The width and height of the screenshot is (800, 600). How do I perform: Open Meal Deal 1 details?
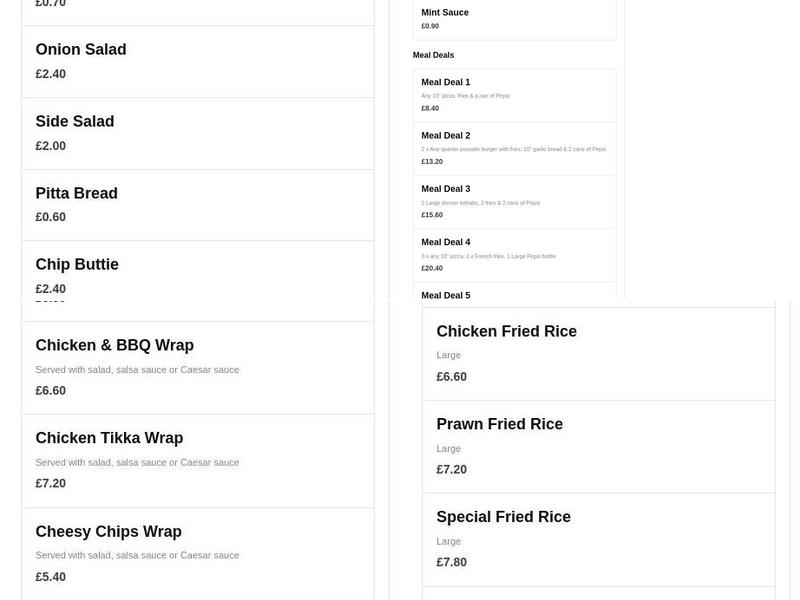coord(446,82)
